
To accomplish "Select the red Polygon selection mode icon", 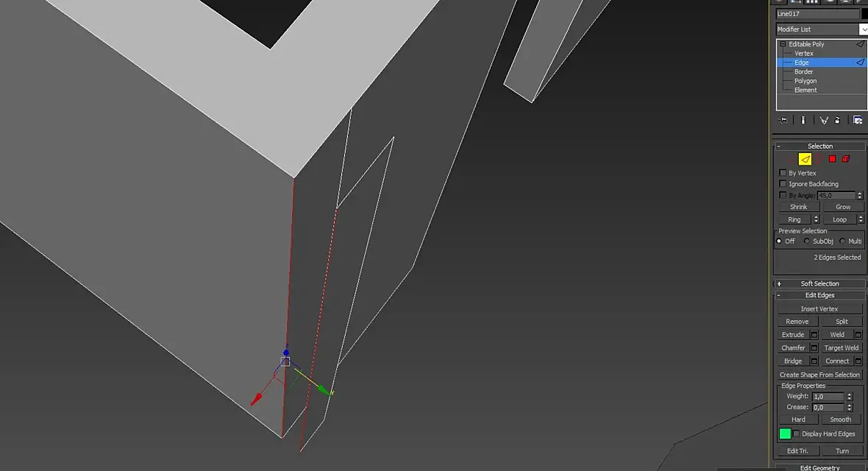I will click(x=832, y=160).
